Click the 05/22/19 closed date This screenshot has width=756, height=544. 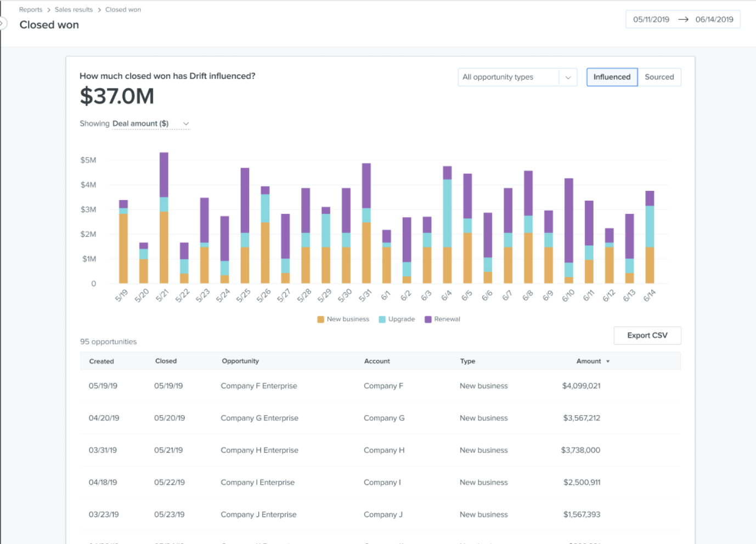tap(170, 483)
